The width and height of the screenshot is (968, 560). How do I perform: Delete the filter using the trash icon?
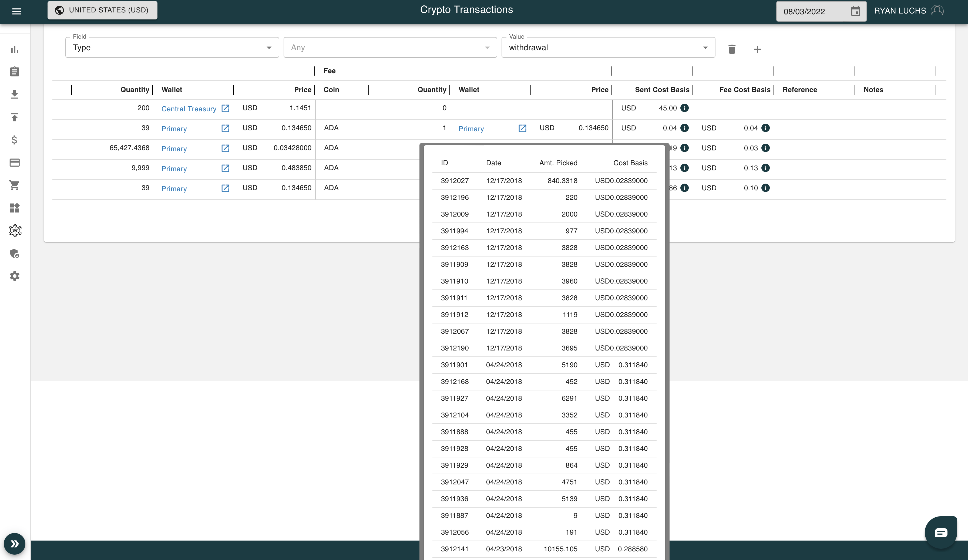pos(732,49)
